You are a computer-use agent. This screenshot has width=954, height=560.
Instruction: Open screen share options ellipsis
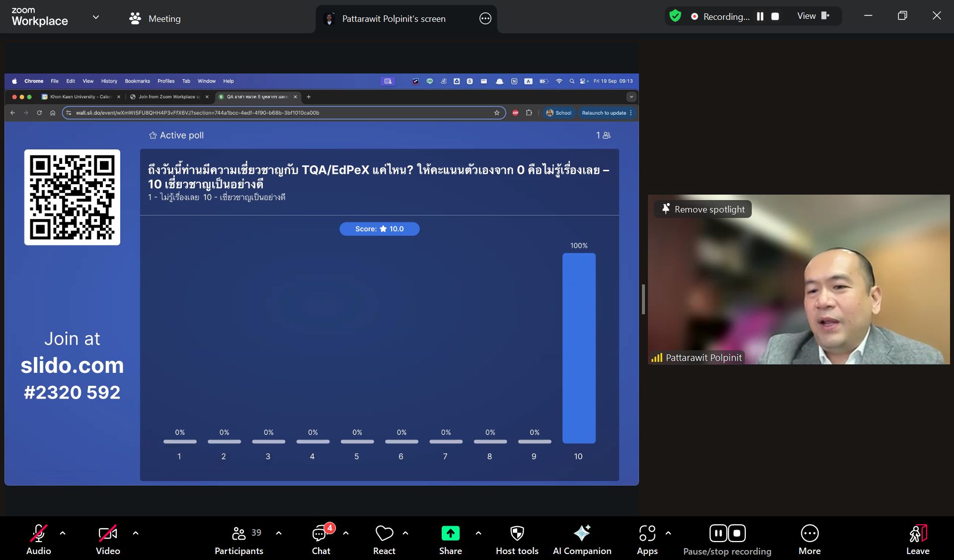tap(485, 19)
